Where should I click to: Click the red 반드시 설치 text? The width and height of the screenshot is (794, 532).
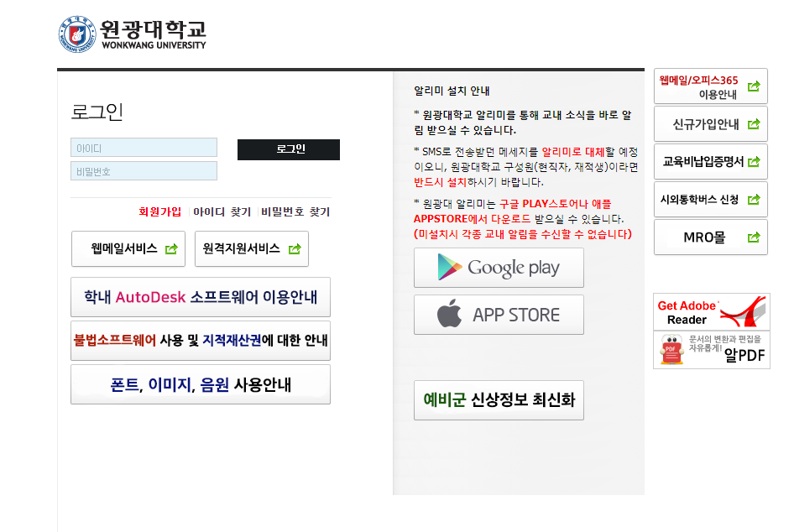coord(440,182)
